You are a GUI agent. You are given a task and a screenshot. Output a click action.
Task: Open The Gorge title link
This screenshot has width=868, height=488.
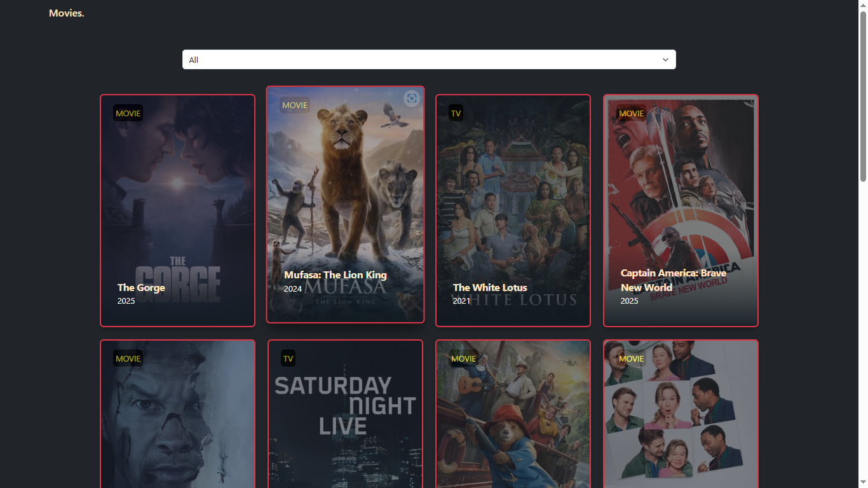tap(141, 288)
